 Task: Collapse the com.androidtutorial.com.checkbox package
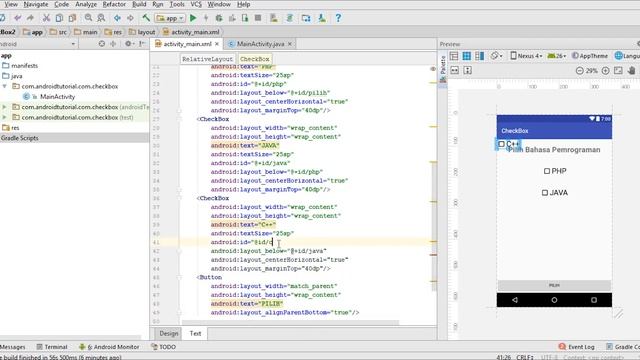[4, 87]
